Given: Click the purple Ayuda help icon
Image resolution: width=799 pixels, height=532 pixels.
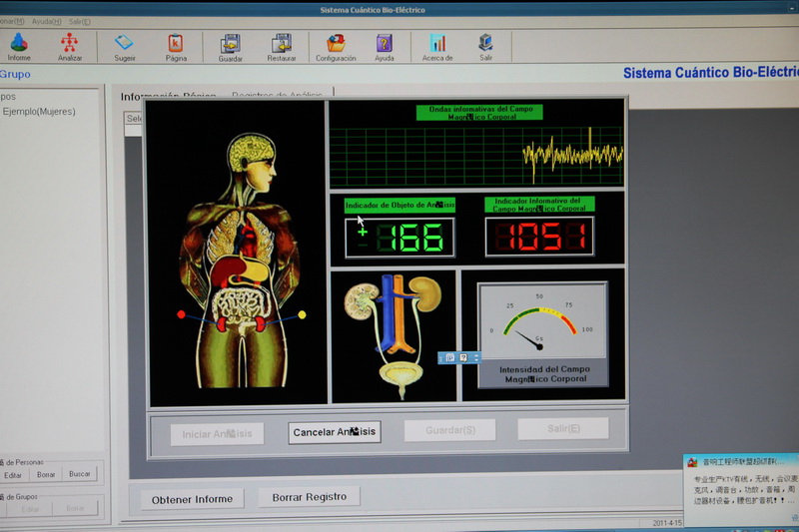Looking at the screenshot, I should point(384,46).
